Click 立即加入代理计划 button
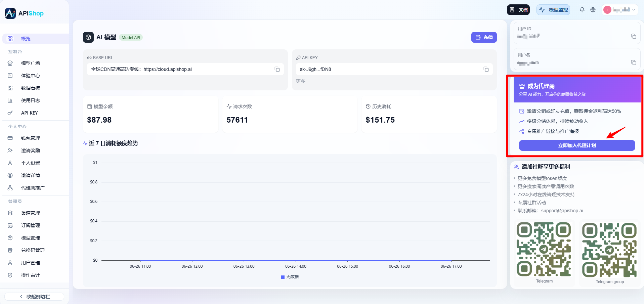Image resolution: width=644 pixels, height=304 pixels. pos(577,145)
